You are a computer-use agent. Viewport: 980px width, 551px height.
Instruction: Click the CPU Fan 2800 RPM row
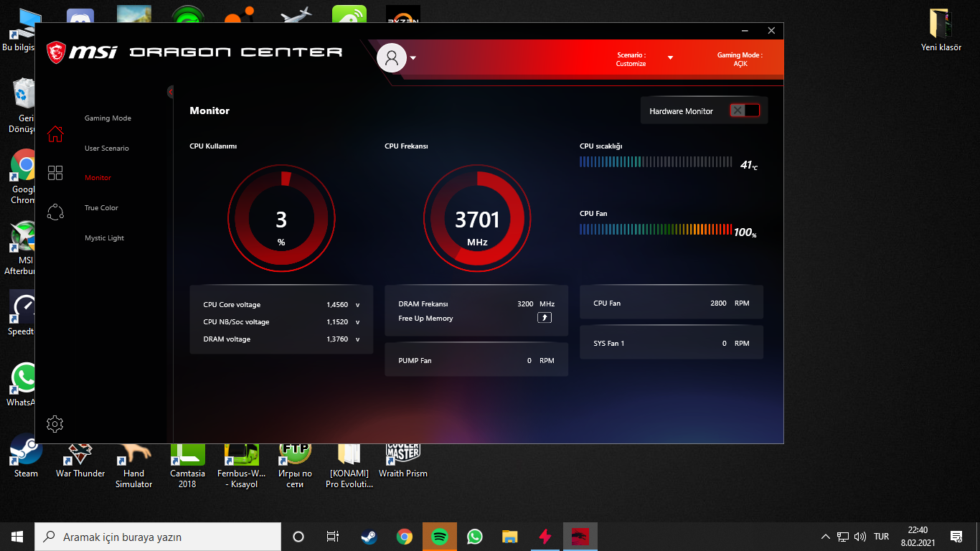(672, 303)
